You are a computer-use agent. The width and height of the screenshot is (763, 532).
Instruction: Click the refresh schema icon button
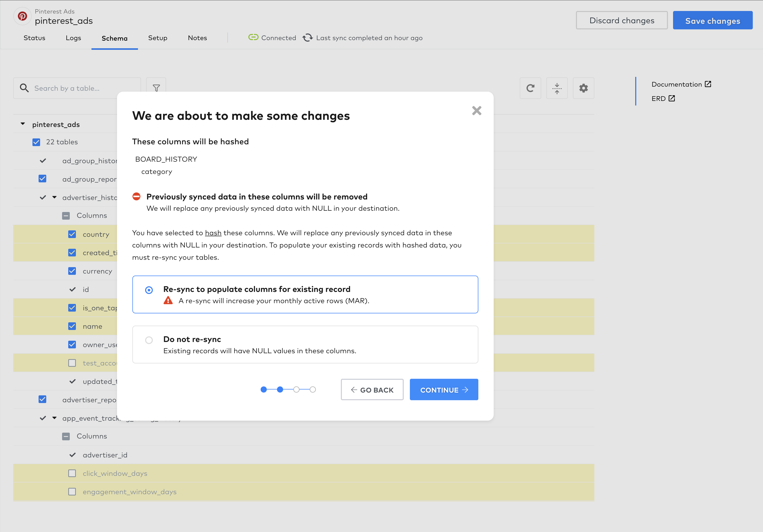tap(530, 88)
